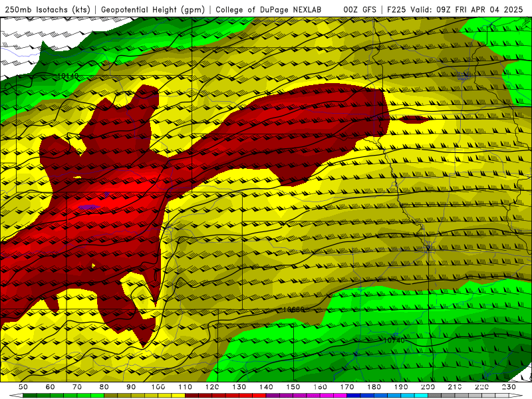Click the 10140 height contour label
The width and height of the screenshot is (532, 399).
click(68, 76)
